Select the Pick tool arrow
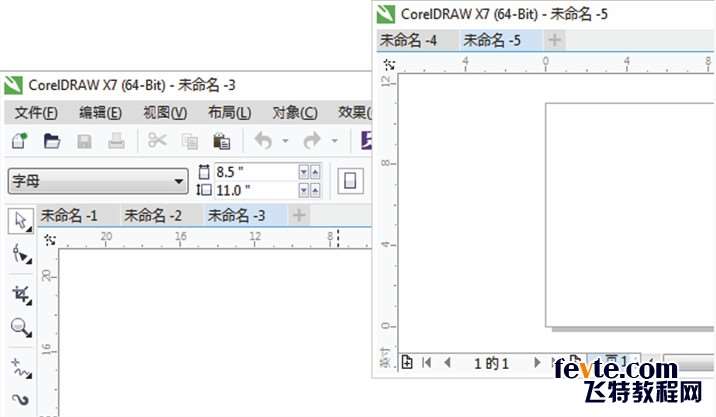716x417 pixels. [x=21, y=222]
